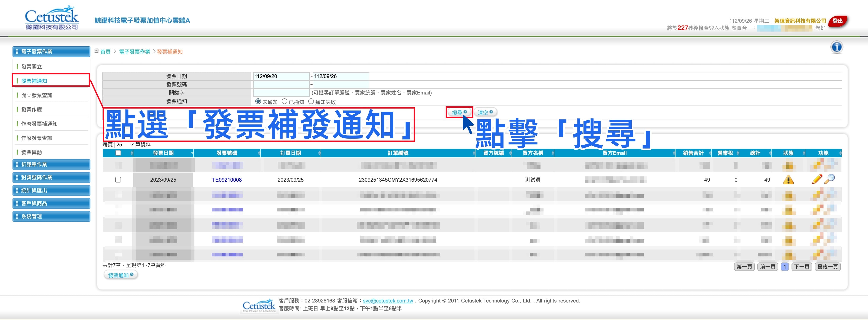Select the 已通知 radio button
The height and width of the screenshot is (320, 868).
point(284,101)
